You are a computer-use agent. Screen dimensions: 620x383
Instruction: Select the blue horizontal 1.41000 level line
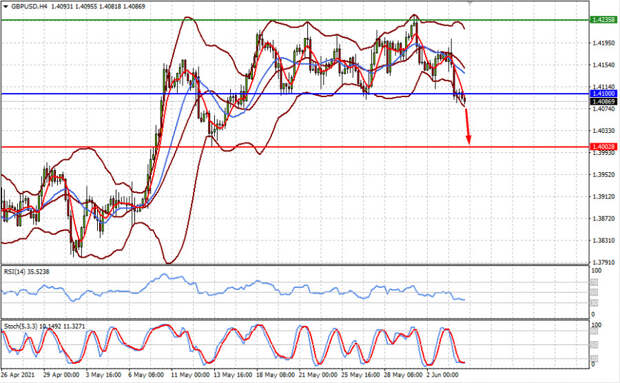pyautogui.click(x=295, y=94)
